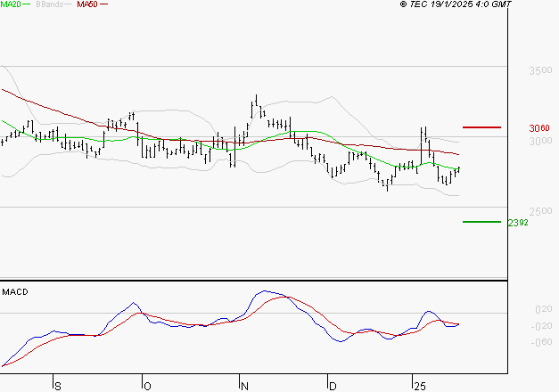Click the gray BBands legend line swatch
The height and width of the screenshot is (392, 559).
click(x=68, y=5)
